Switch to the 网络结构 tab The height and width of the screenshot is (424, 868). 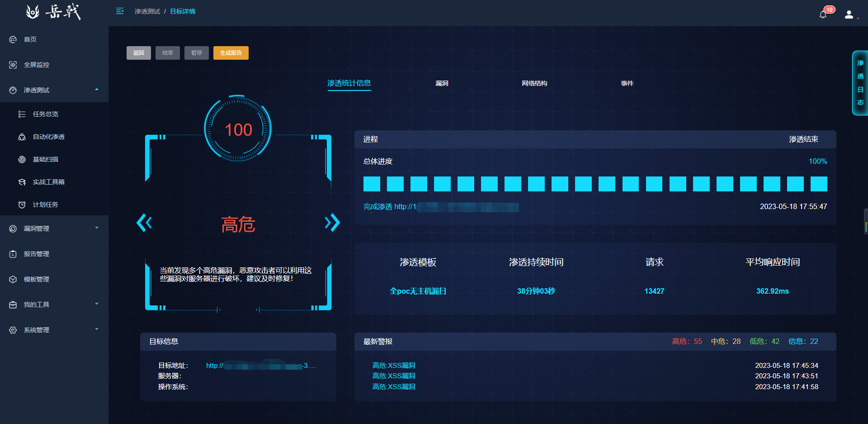click(534, 83)
